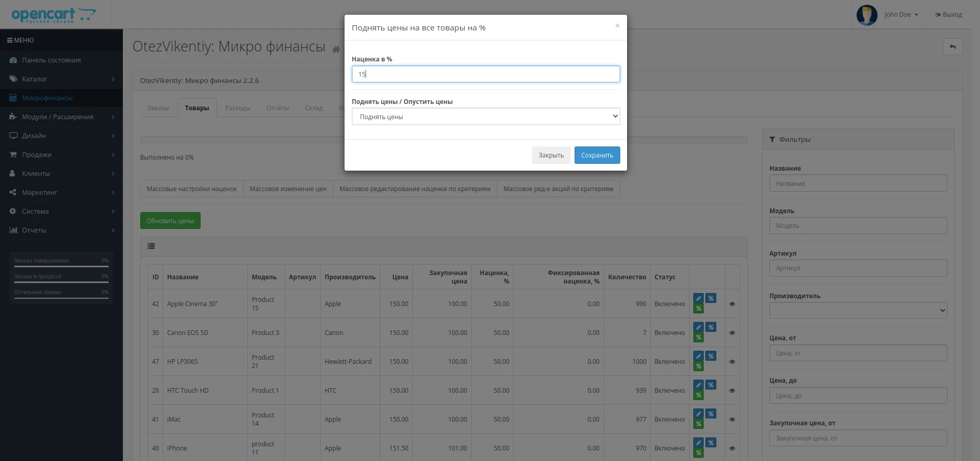Click the green percent icon for Canon EOS 5D

coord(698,337)
